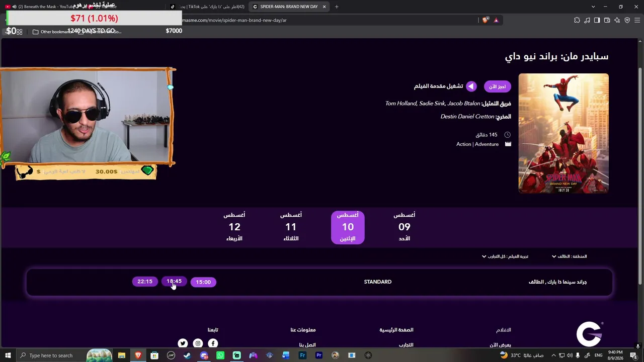Open the Facebook social link
Screen dimensions: 644x362
[213, 343]
